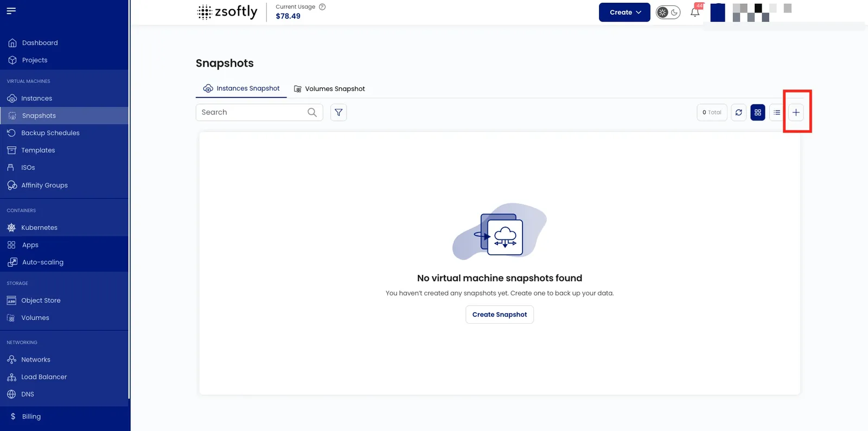This screenshot has height=431, width=868.
Task: Open Dashboard from the sidebar
Action: (x=64, y=43)
